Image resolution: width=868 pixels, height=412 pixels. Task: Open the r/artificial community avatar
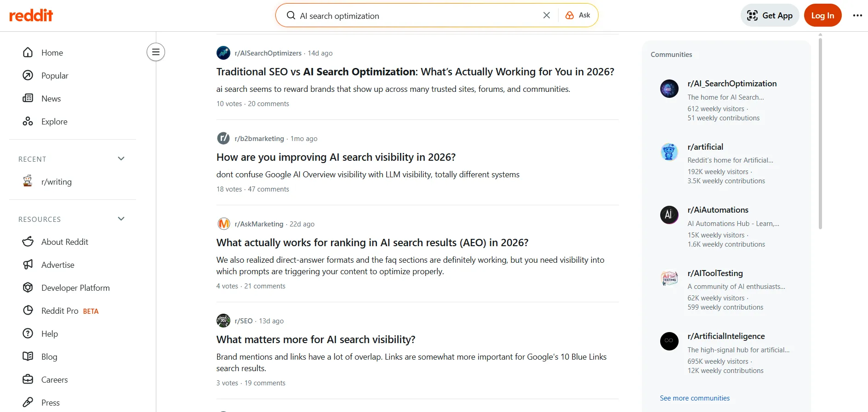click(669, 152)
